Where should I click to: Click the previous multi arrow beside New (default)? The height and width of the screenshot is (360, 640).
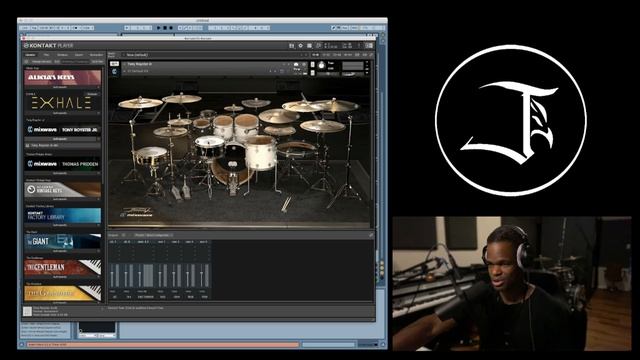click(x=301, y=55)
